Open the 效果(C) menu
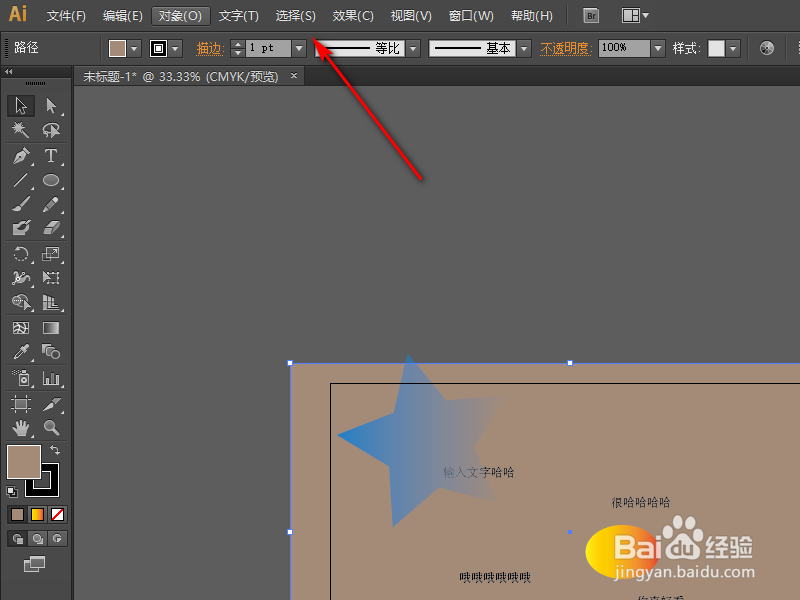 click(x=353, y=16)
